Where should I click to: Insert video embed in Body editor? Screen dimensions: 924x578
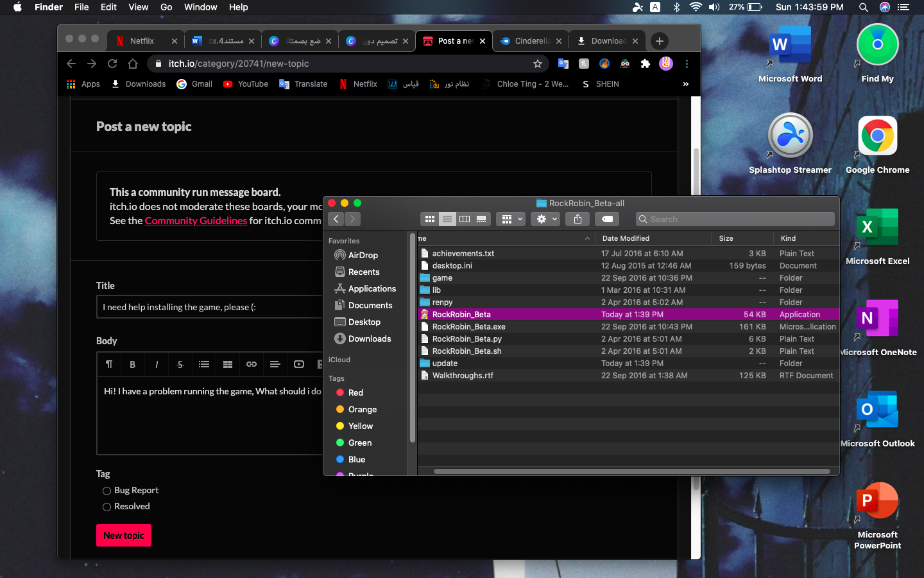(299, 364)
